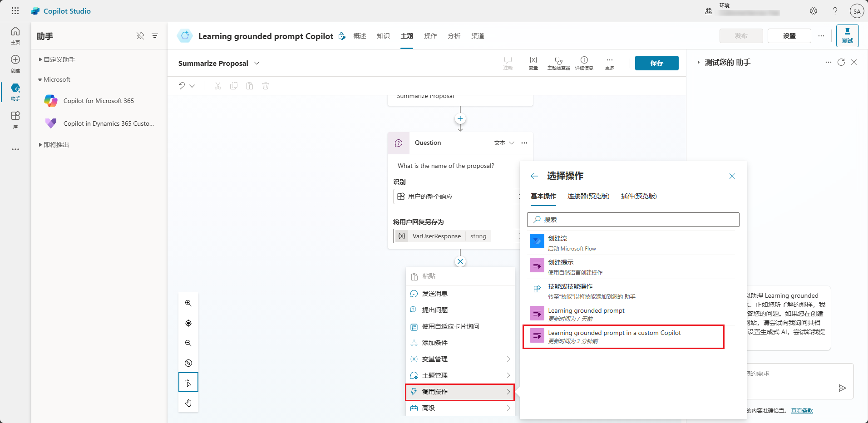Switch to the 概述 tab

pos(360,36)
